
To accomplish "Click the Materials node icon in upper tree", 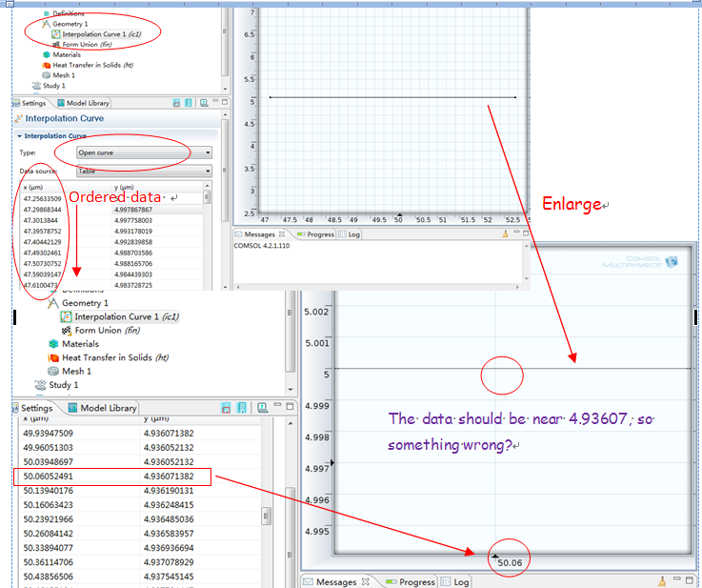I will coord(46,55).
